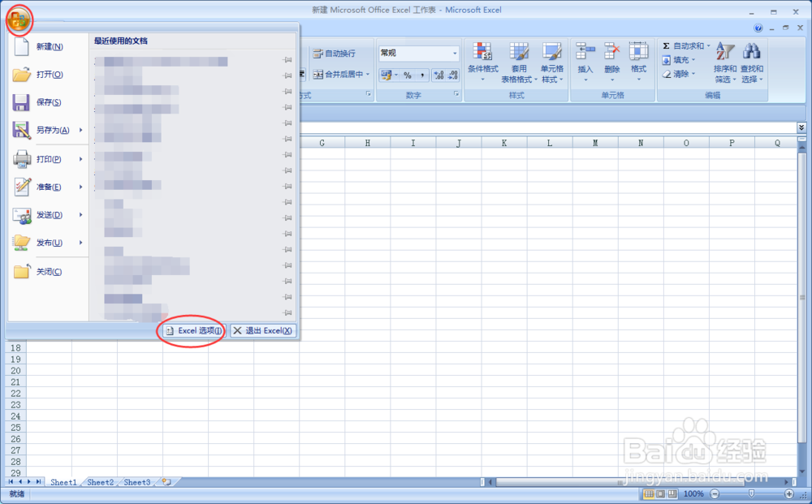Select column header M
This screenshot has width=812, height=504.
coord(595,143)
